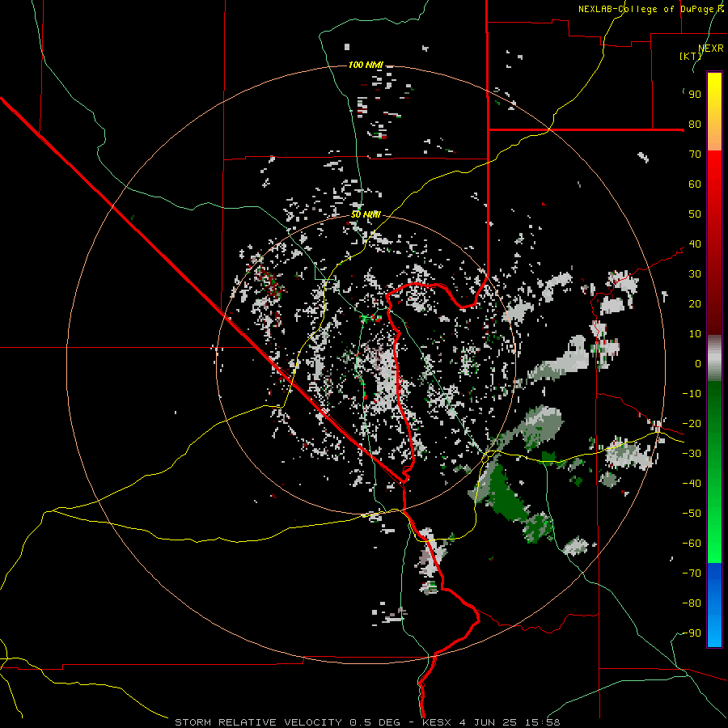Click the 30 value on the velocity scale
The image size is (728, 728).
tap(695, 274)
